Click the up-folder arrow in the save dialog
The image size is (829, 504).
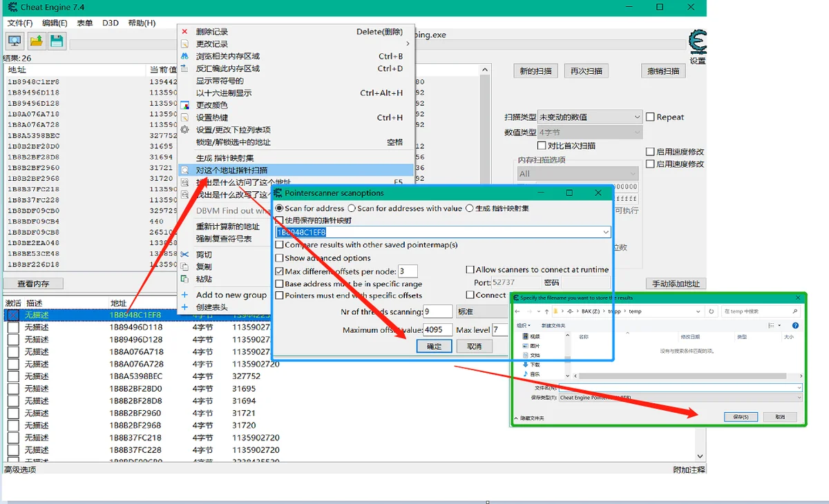[x=546, y=311]
